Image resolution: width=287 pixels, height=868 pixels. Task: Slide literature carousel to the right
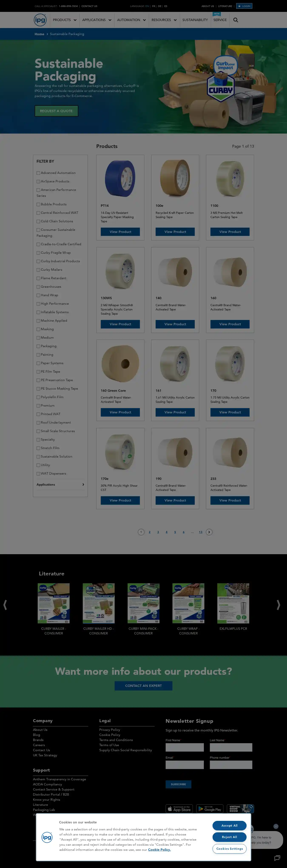pyautogui.click(x=278, y=605)
